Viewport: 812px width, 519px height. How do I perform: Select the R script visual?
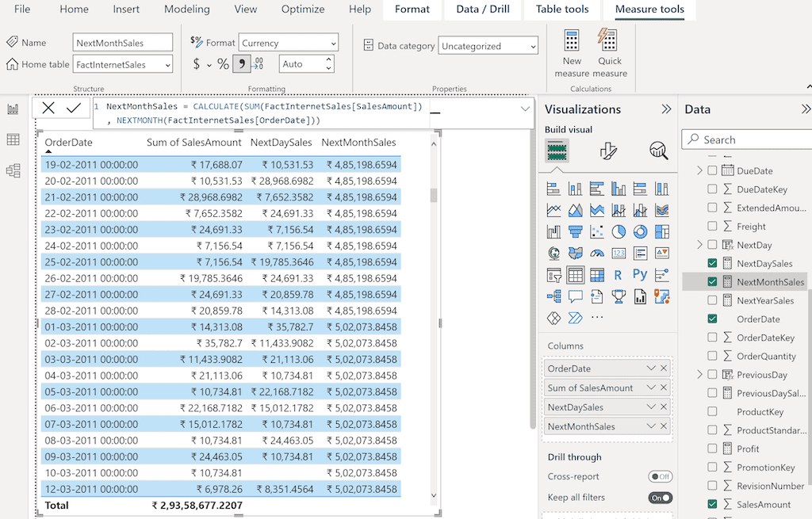pyautogui.click(x=617, y=274)
